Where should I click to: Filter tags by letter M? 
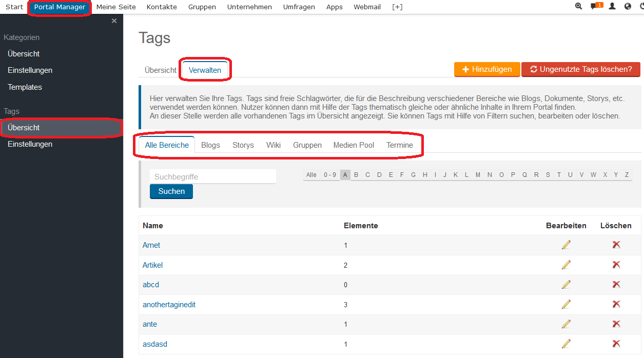(478, 175)
